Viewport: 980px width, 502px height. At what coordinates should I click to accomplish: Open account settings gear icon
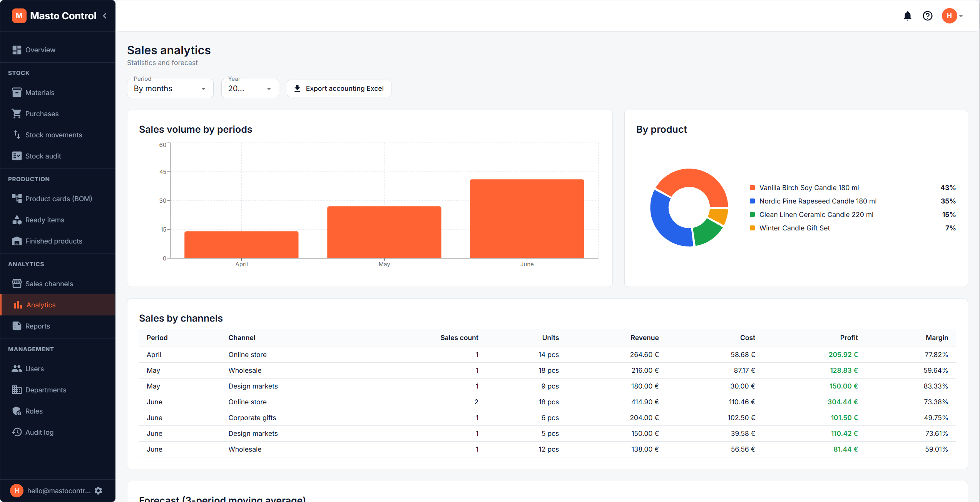[x=99, y=490]
